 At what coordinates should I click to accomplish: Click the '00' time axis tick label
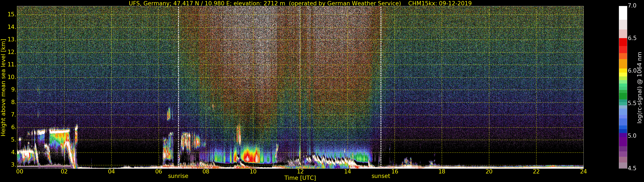pyautogui.click(x=20, y=172)
